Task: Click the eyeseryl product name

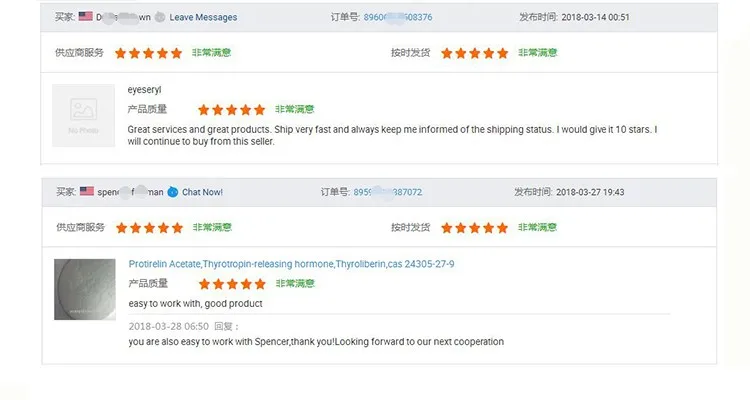Action: tap(145, 90)
